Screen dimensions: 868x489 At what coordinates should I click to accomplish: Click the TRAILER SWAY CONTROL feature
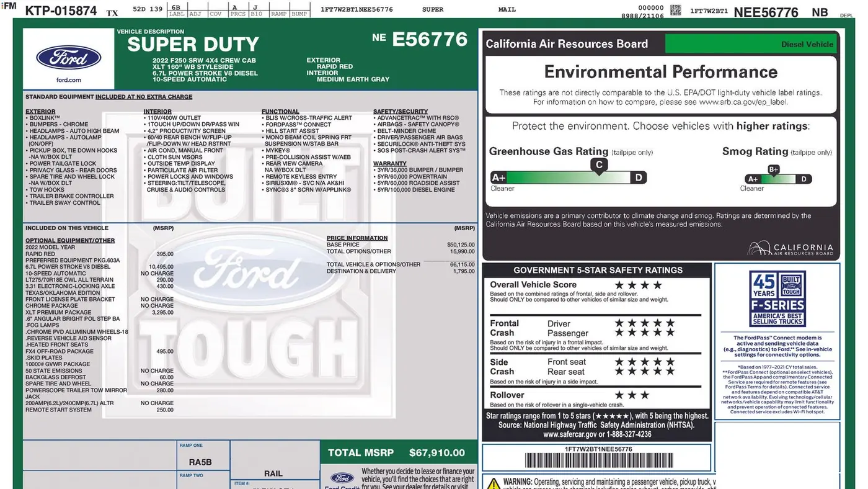(63, 202)
